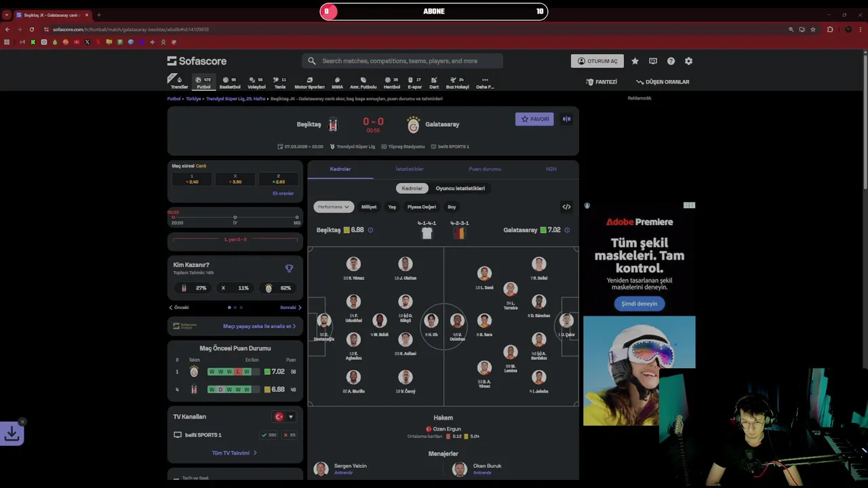Select the Kadrolar pill toggle
The height and width of the screenshot is (488, 868).
point(412,188)
